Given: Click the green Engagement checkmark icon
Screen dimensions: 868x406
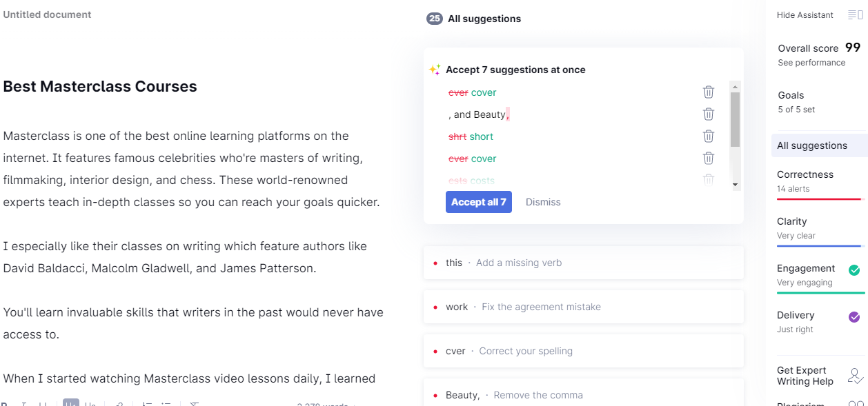Looking at the screenshot, I should pyautogui.click(x=854, y=270).
